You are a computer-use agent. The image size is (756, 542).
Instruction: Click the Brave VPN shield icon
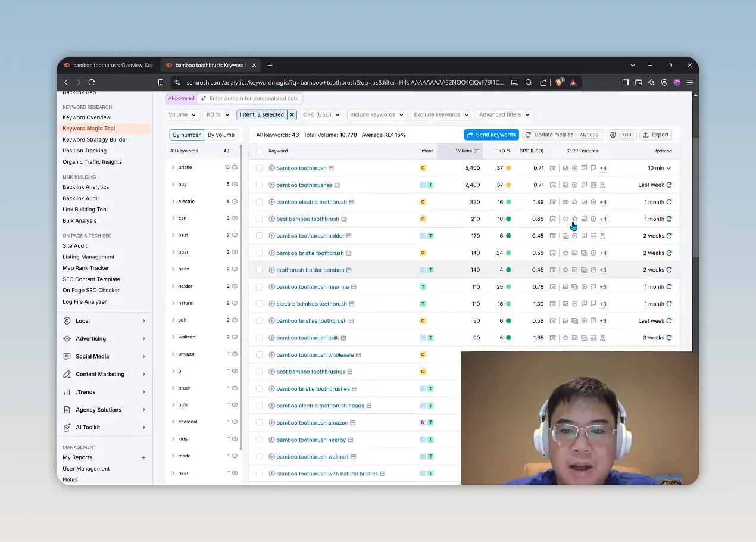[x=665, y=82]
